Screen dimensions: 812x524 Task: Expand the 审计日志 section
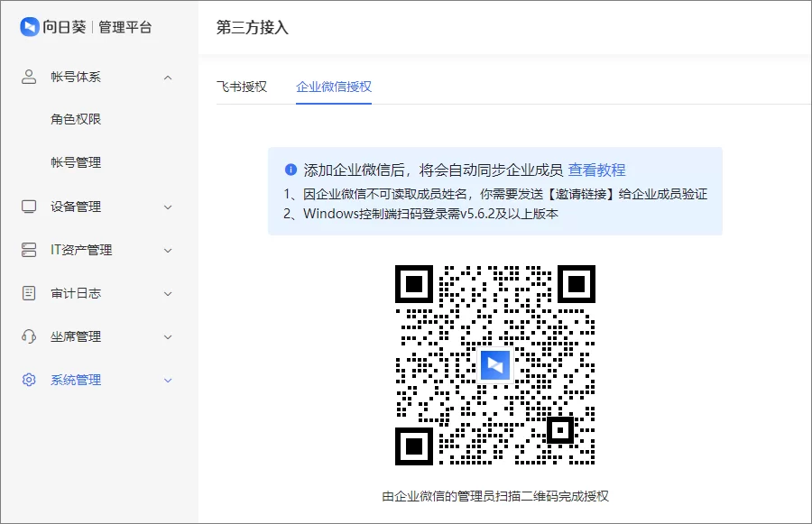[167, 293]
